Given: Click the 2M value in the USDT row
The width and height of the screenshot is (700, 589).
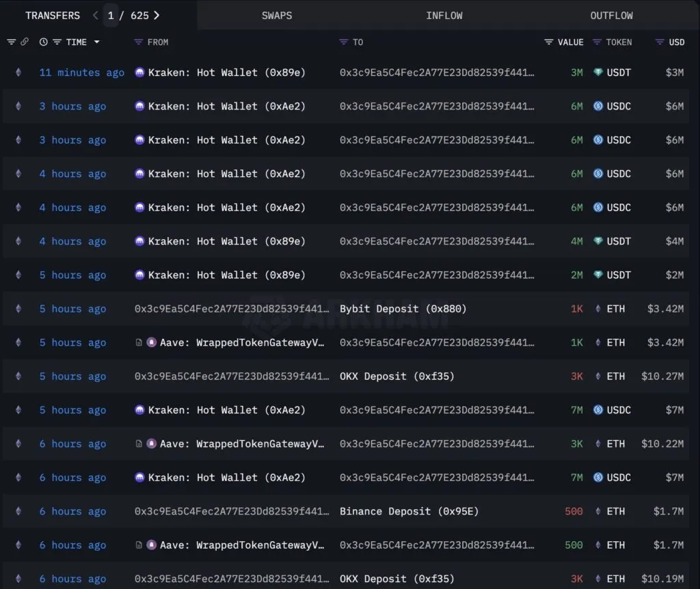Looking at the screenshot, I should [x=577, y=275].
